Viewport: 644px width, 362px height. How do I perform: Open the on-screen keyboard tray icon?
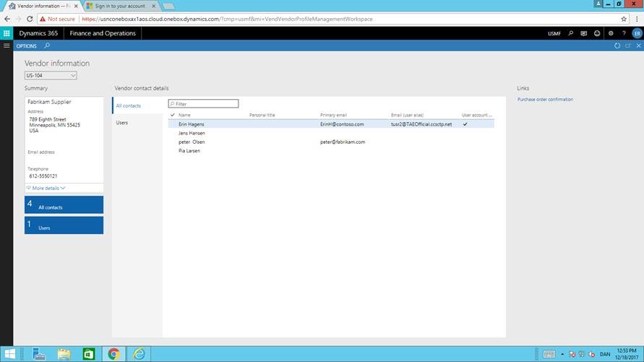pyautogui.click(x=549, y=354)
